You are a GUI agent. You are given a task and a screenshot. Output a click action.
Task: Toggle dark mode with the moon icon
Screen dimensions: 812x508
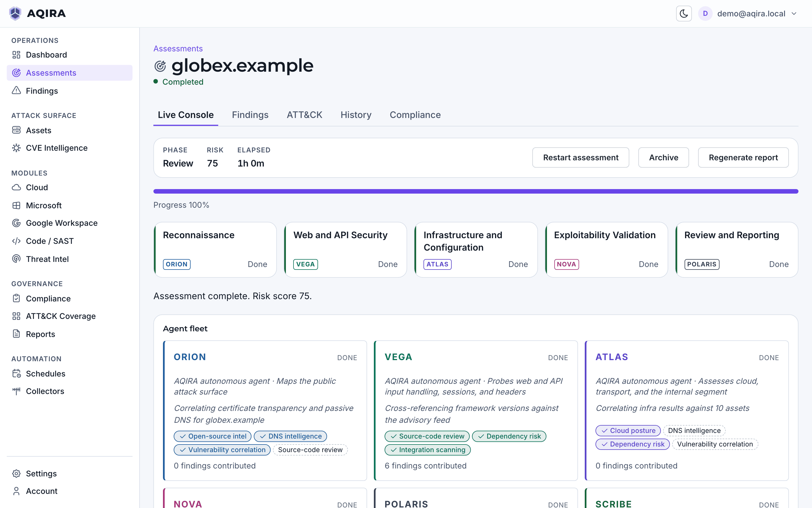[x=683, y=14]
